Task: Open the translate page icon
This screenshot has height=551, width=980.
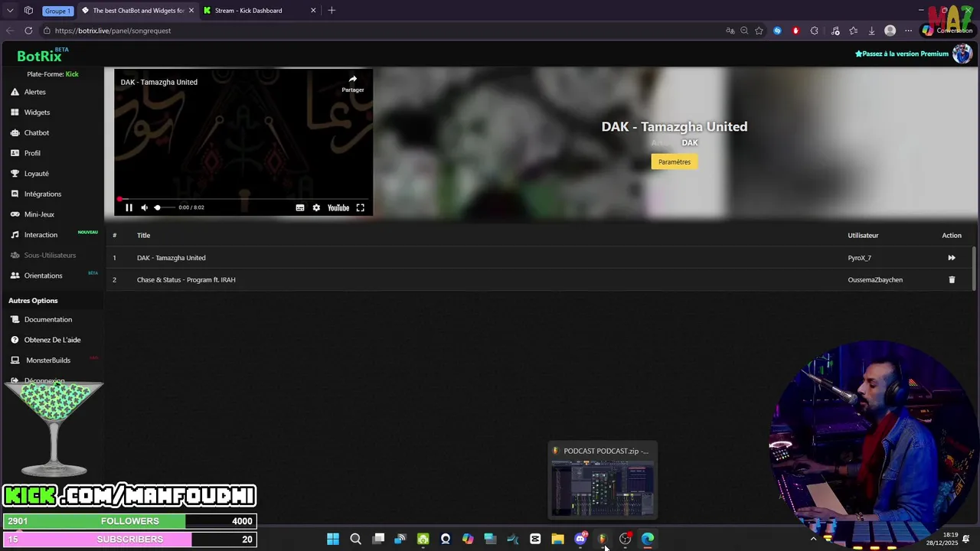Action: pyautogui.click(x=730, y=31)
